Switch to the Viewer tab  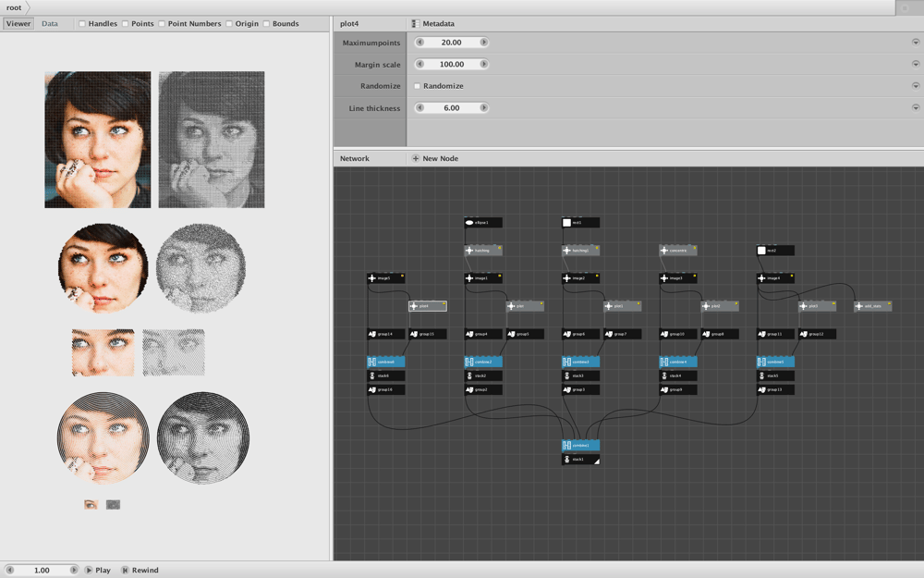click(18, 24)
